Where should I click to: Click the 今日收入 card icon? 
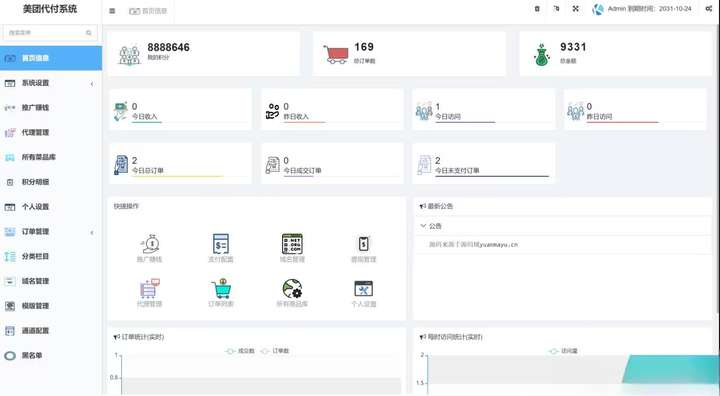121,111
